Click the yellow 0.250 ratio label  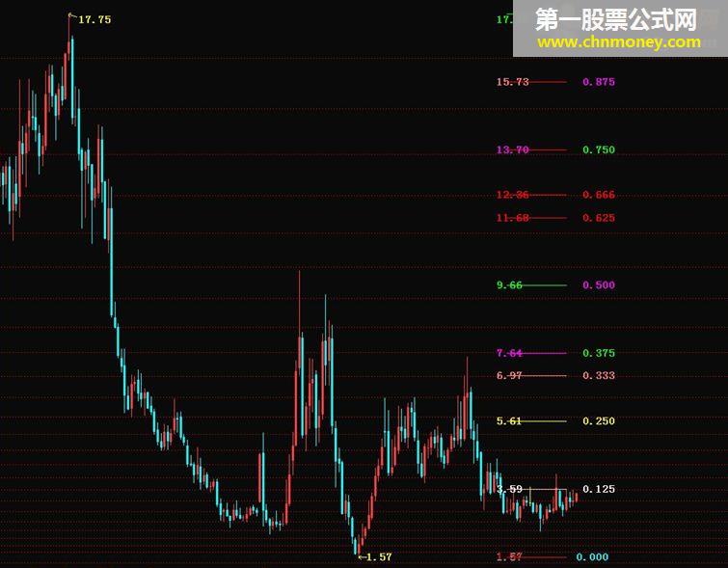pos(599,421)
